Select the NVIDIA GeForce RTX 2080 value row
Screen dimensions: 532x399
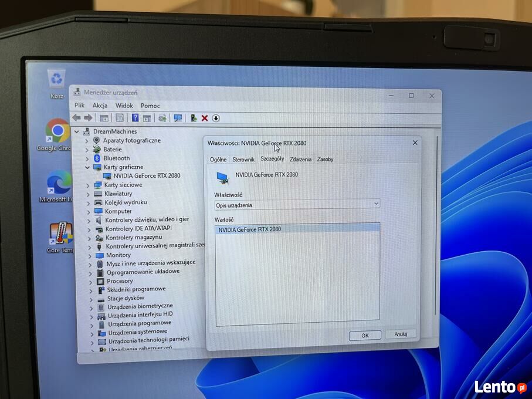click(x=297, y=229)
